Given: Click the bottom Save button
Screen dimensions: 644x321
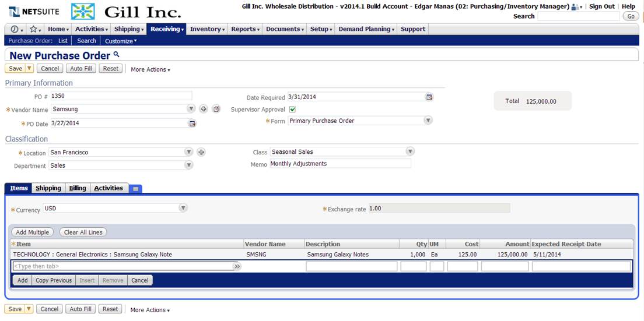Looking at the screenshot, I should point(15,309).
